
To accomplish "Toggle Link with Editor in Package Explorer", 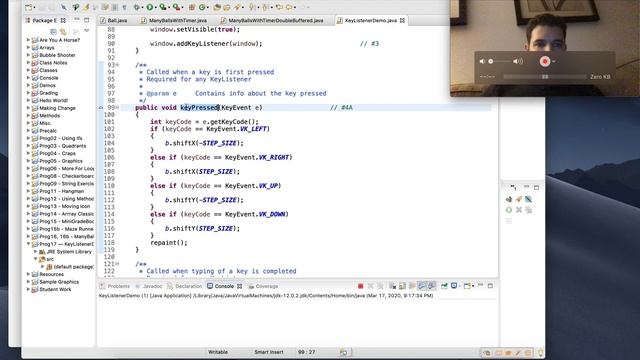I will click(x=63, y=31).
